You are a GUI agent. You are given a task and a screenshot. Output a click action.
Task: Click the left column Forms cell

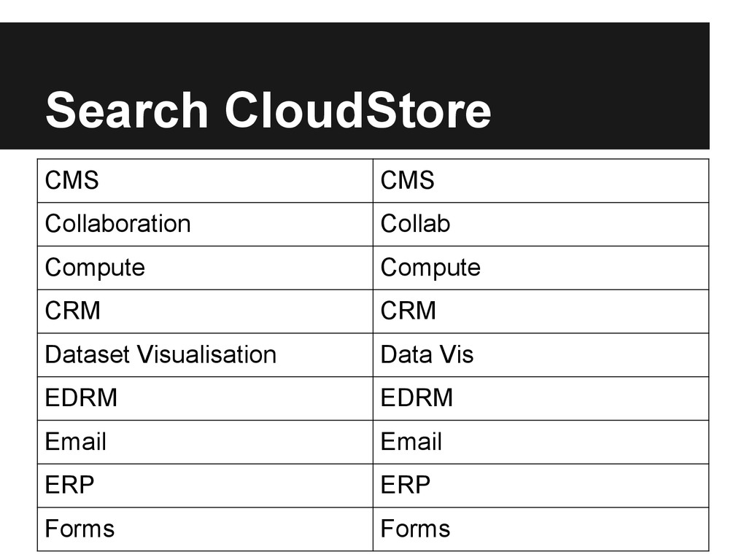[x=205, y=529]
